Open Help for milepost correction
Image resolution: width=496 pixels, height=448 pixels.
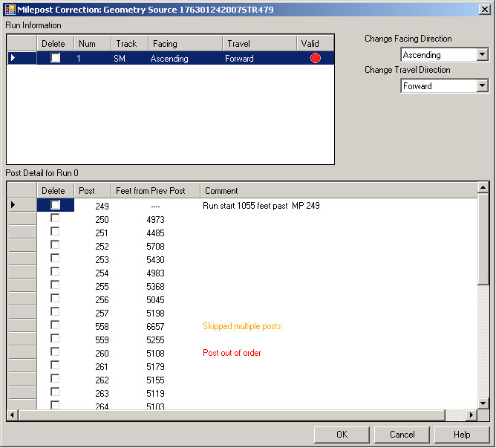[x=462, y=435]
